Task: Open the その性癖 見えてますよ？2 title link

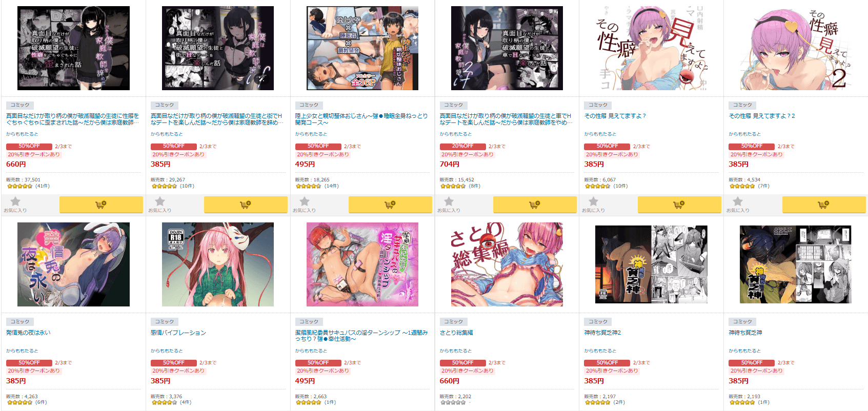Action: 762,116
